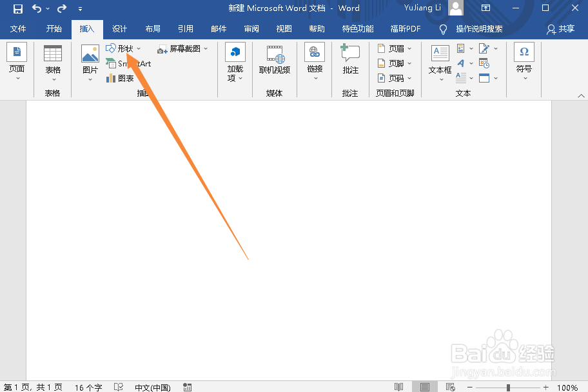Viewport: 588px width, 392px height.
Task: Open the 页码 (Page Number) dropdown
Action: (395, 78)
